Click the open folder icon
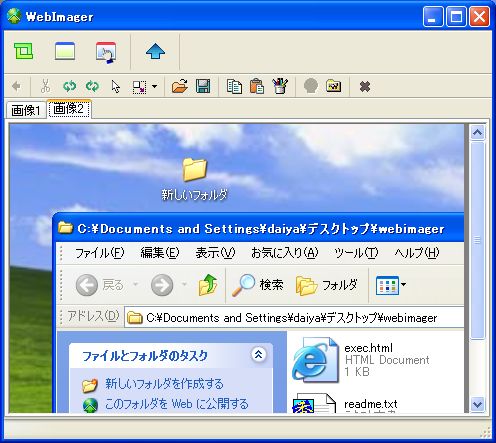Image resolution: width=496 pixels, height=443 pixels. 180,86
